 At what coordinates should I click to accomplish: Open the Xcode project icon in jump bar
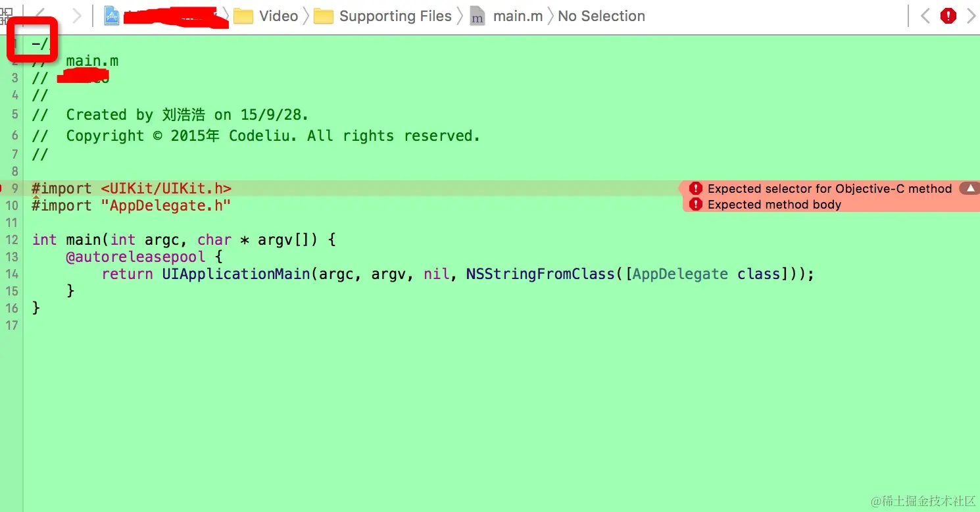[x=112, y=16]
